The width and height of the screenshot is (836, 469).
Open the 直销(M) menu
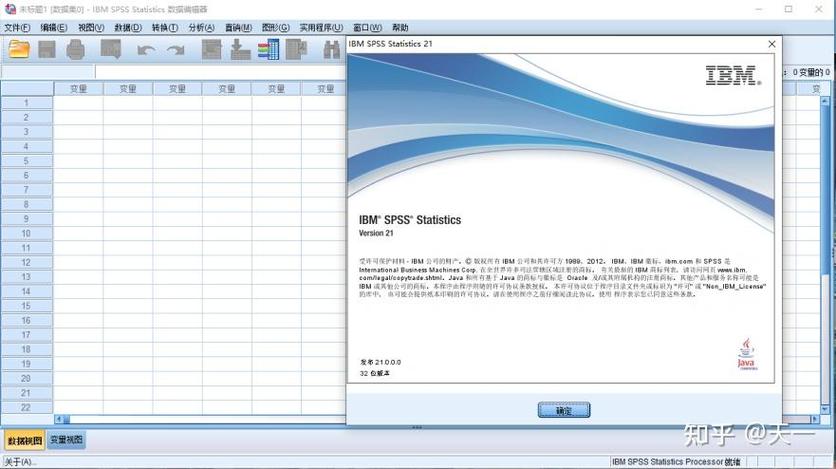click(238, 28)
